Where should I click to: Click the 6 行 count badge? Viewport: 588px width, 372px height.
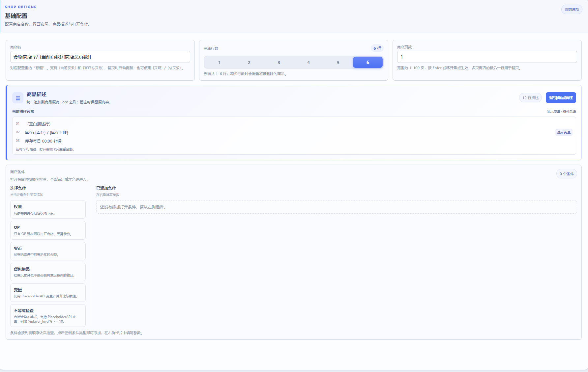pyautogui.click(x=377, y=48)
